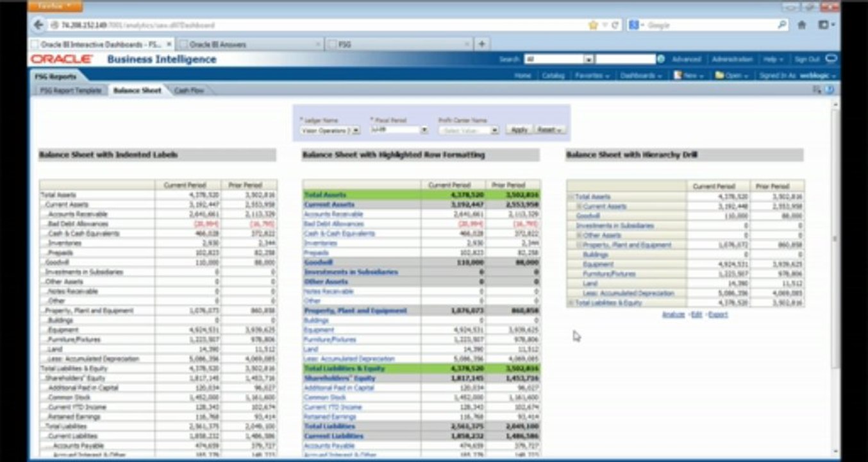The width and height of the screenshot is (868, 462).
Task: Click the blue help icon under header
Action: pos(830,90)
